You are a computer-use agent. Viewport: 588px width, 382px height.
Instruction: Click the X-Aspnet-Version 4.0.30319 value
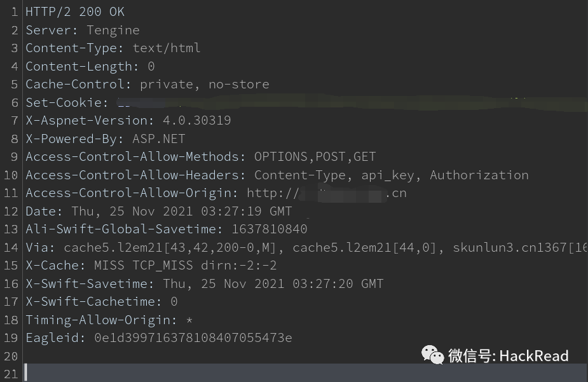(x=197, y=120)
